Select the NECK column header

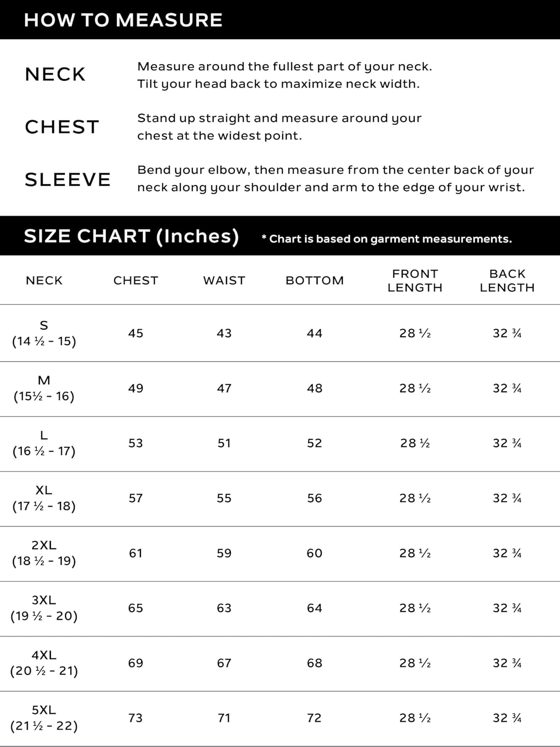click(x=44, y=280)
